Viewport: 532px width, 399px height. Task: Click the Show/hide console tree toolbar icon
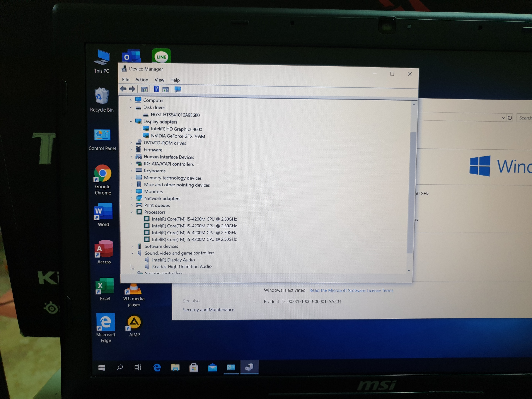(x=144, y=89)
